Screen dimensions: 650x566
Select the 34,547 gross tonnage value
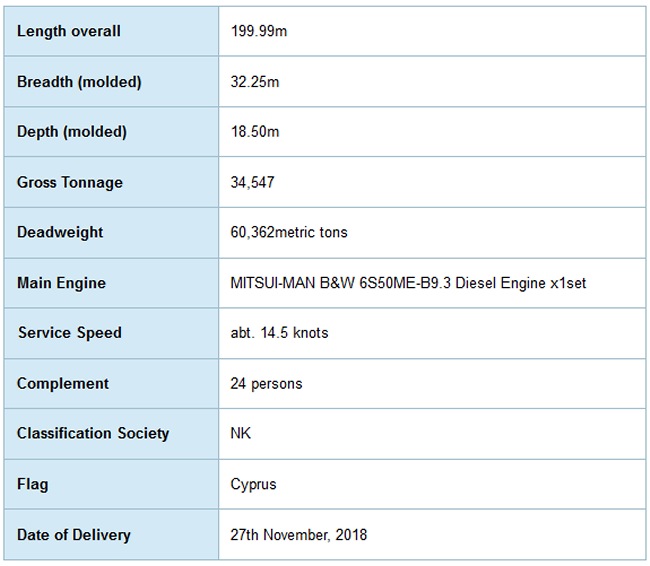tap(252, 183)
